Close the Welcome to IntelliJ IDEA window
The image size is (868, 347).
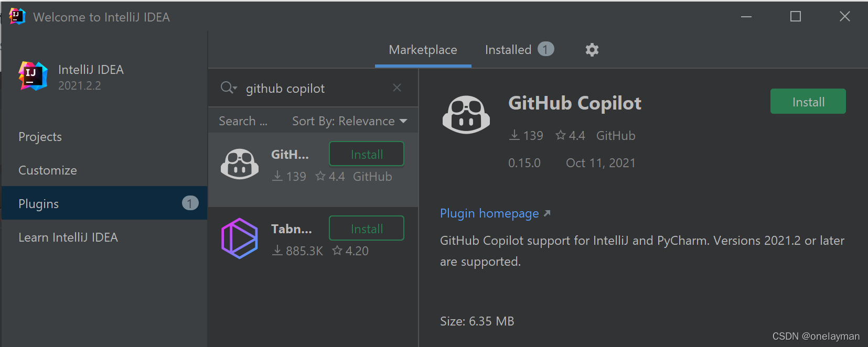845,17
